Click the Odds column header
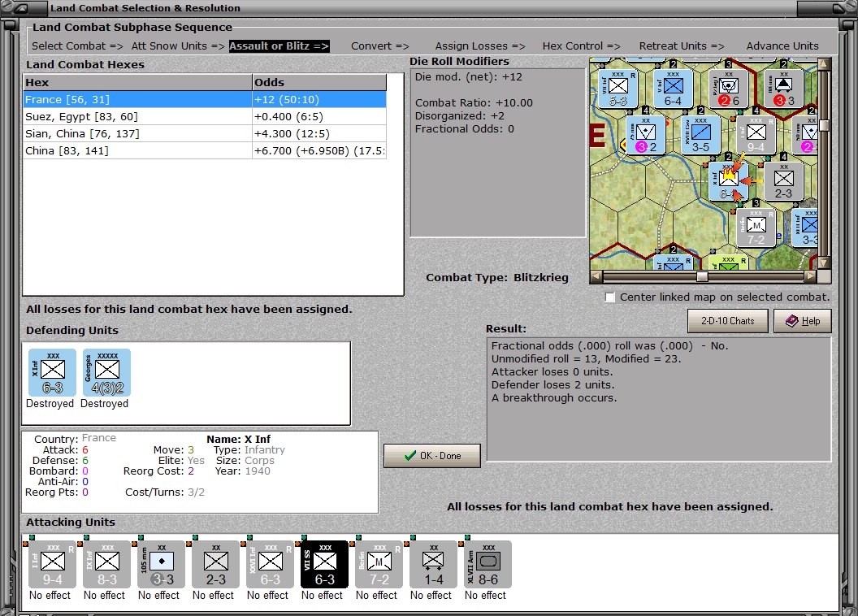 click(319, 83)
